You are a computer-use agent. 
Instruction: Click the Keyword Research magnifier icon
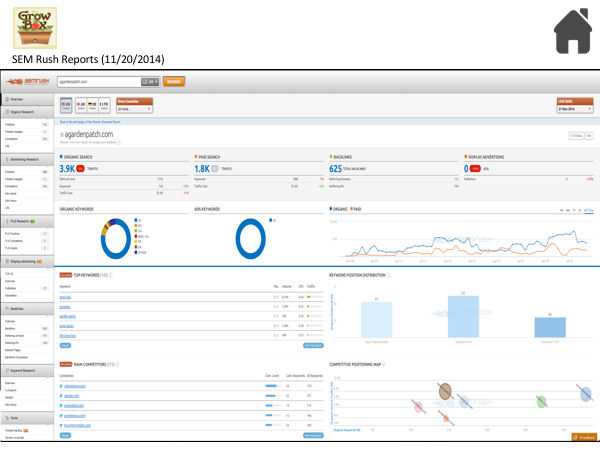click(7, 370)
